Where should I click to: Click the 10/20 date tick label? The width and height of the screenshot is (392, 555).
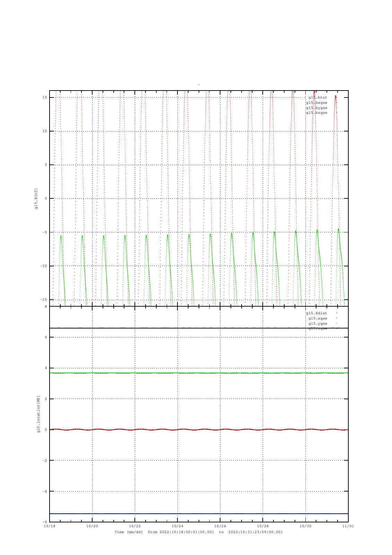tap(92, 526)
